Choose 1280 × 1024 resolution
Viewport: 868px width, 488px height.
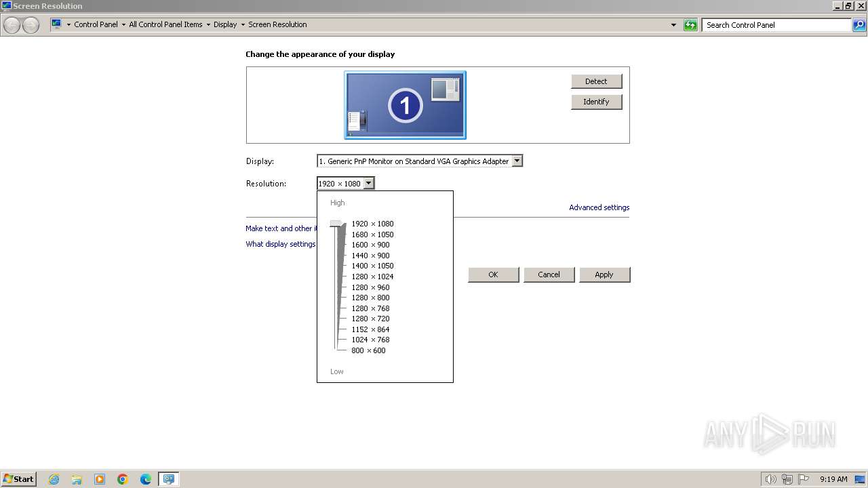(x=372, y=277)
